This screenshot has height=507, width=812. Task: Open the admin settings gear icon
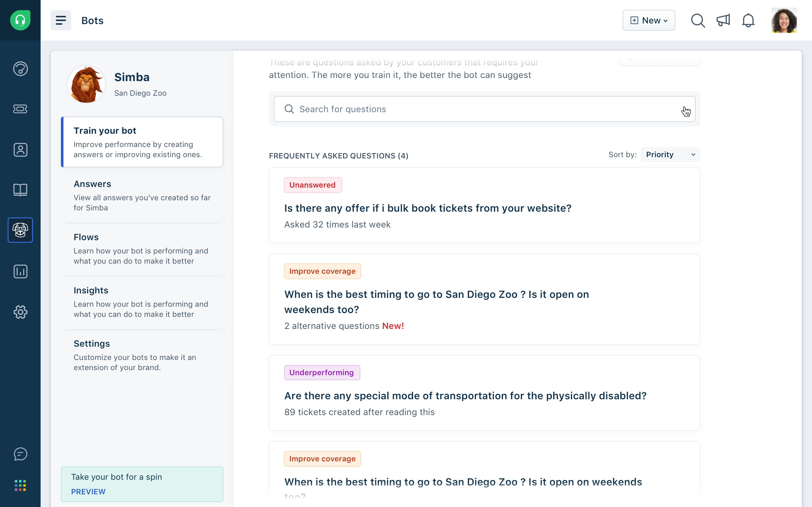(20, 312)
